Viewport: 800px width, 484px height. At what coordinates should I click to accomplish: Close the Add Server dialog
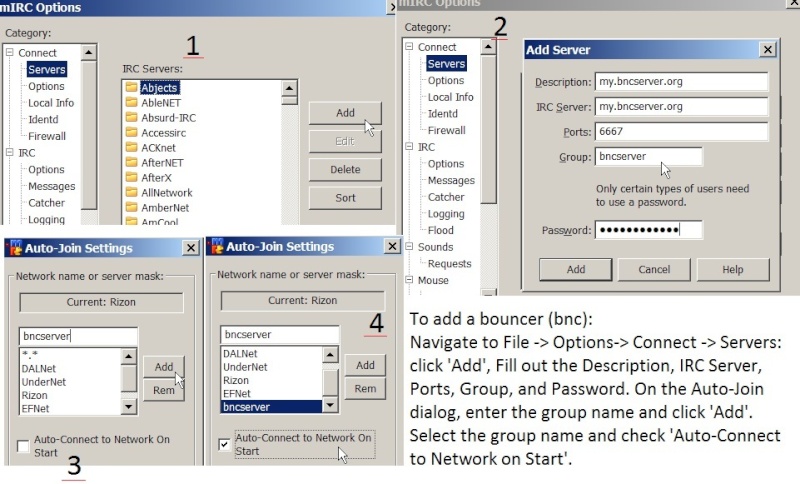click(767, 49)
